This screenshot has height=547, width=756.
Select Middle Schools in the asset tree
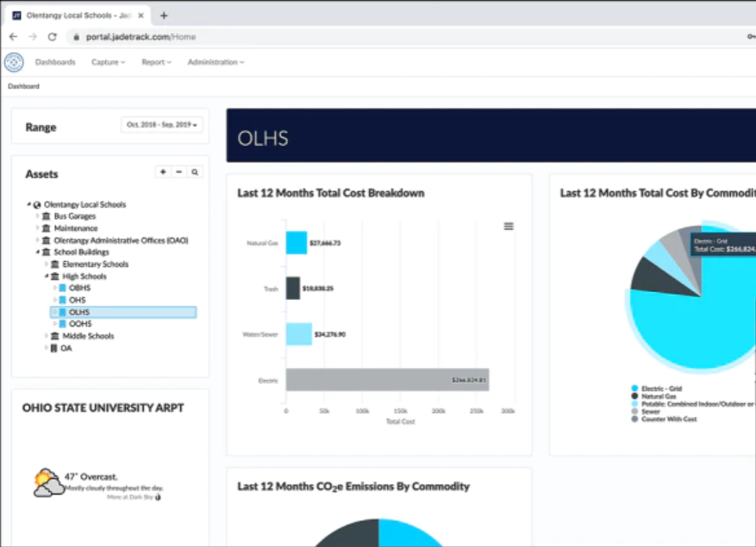[x=88, y=336]
